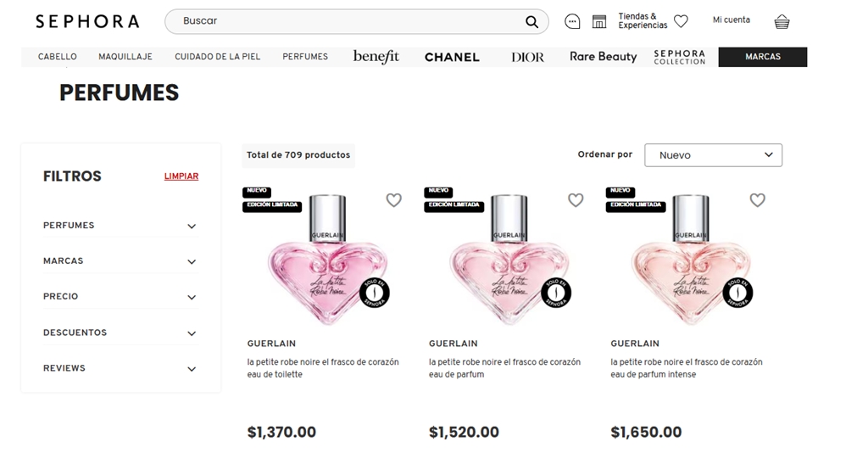Open the Maquillaje menu
Screen dimensions: 868x453
click(125, 57)
